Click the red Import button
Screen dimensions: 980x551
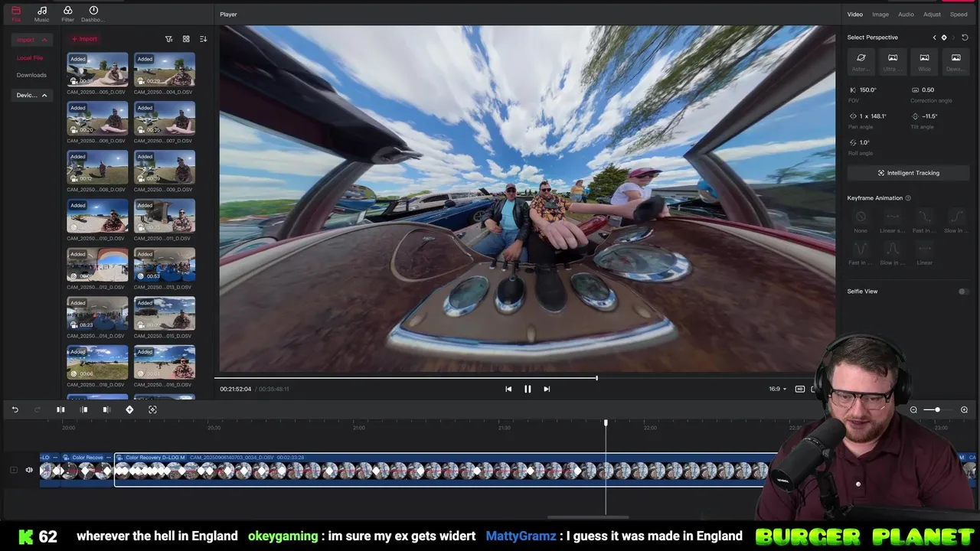[84, 39]
